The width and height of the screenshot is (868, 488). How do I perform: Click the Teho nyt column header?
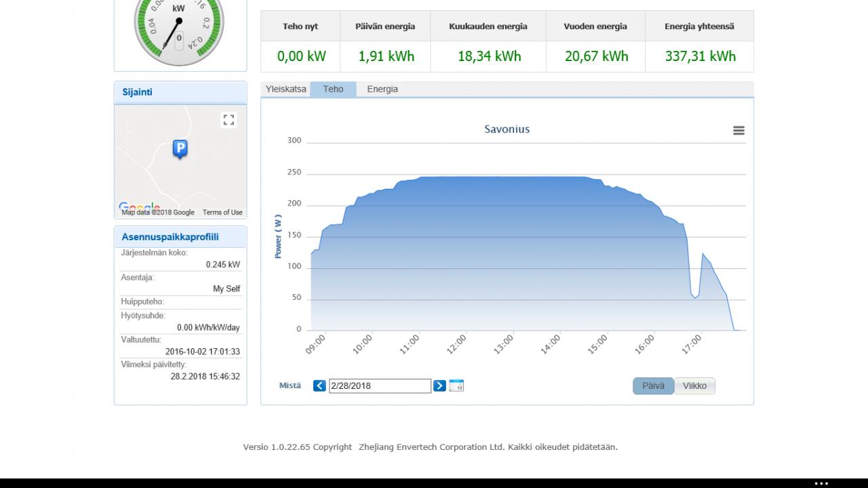pyautogui.click(x=300, y=26)
